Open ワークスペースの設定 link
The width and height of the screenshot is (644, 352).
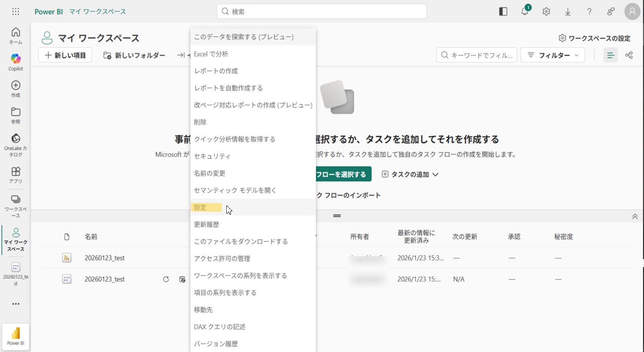[x=594, y=38]
